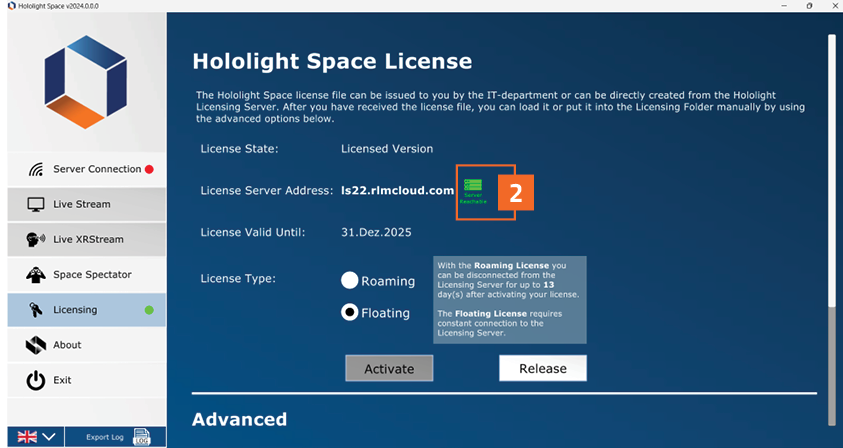Click the Hololight Space License heading
This screenshot has width=843, height=448.
[x=332, y=61]
